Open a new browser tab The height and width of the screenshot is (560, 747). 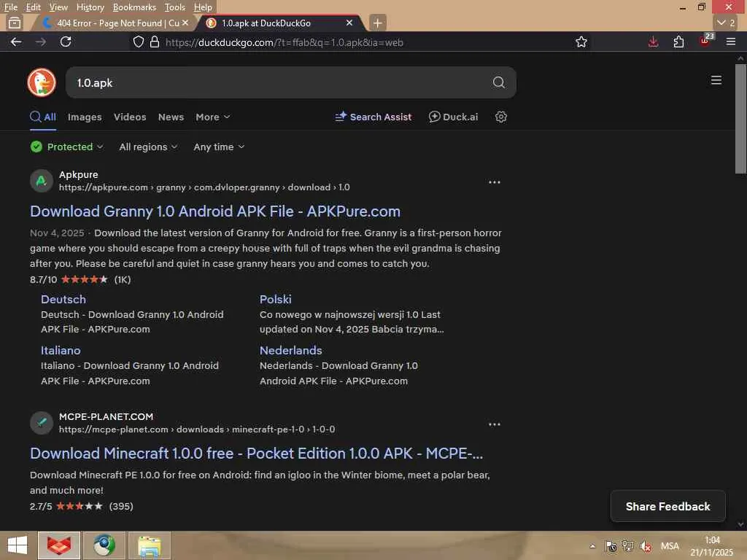click(377, 23)
